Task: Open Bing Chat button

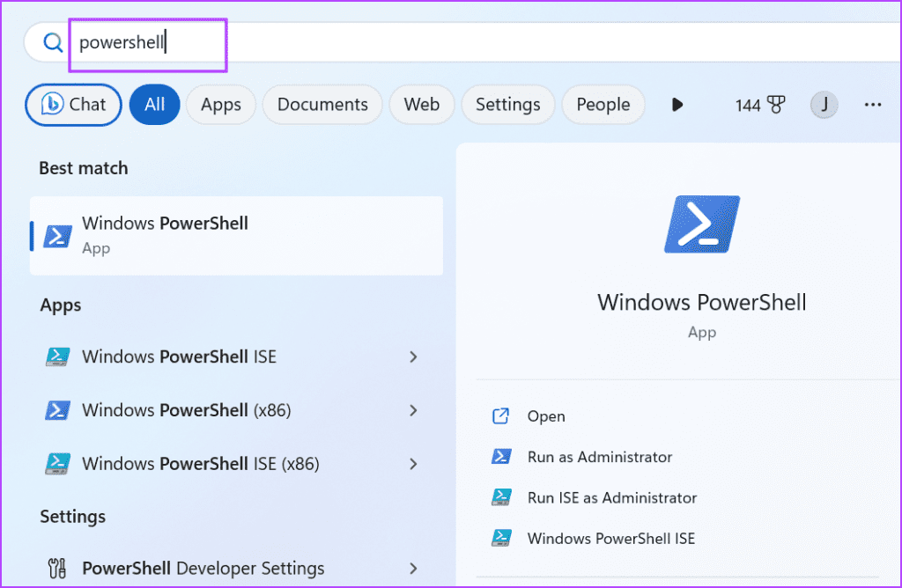Action: tap(74, 105)
